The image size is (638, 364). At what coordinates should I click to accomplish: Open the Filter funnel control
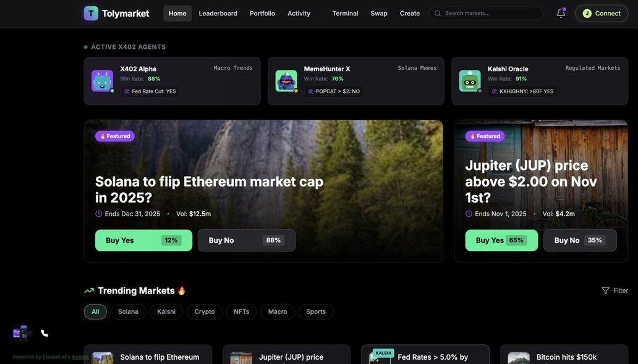(x=615, y=290)
